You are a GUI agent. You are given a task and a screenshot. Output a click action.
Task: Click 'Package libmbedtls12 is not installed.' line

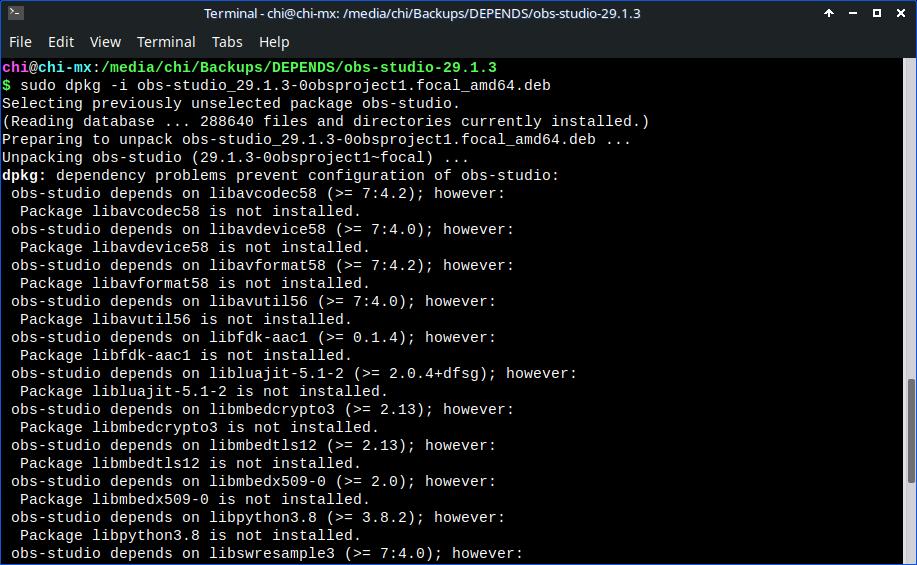191,464
